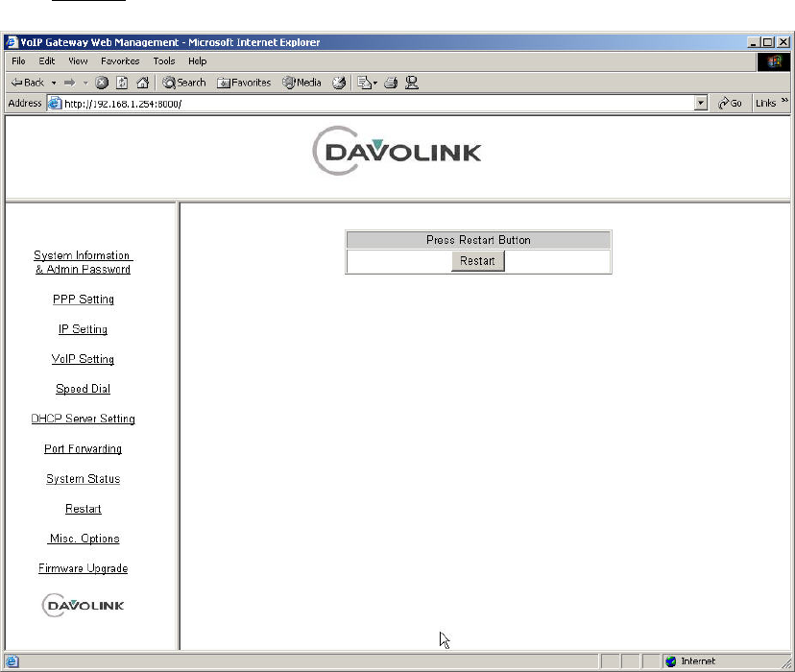795x672 pixels.
Task: Expand the address bar dropdown arrow
Action: [x=700, y=104]
